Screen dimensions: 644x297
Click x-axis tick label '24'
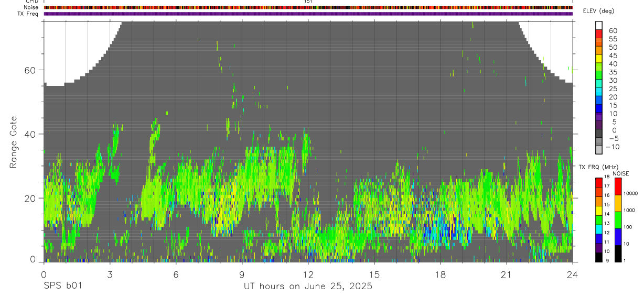pyautogui.click(x=573, y=274)
